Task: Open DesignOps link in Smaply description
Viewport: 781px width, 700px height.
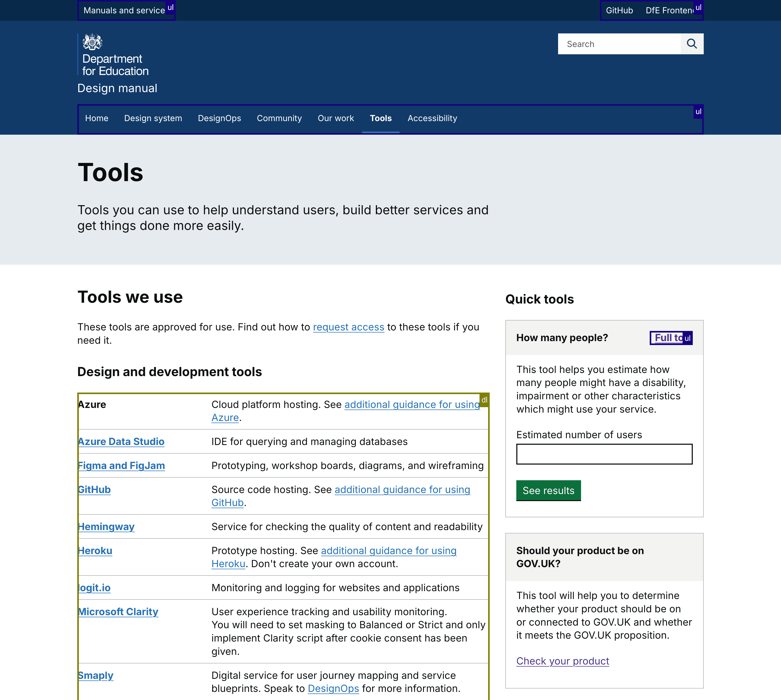Action: [333, 689]
